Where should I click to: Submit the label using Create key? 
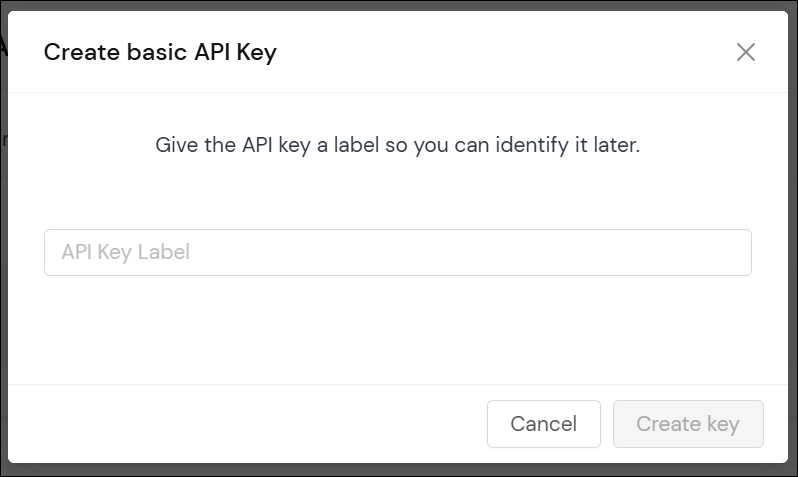coord(688,424)
